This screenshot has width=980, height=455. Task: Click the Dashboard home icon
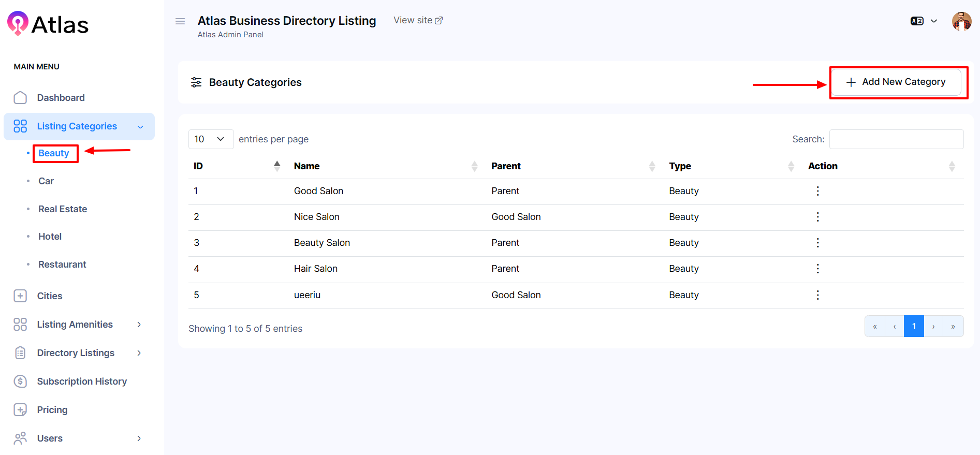point(20,98)
